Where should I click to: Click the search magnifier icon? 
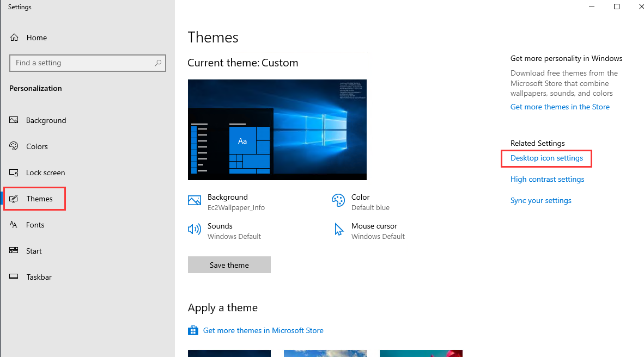coord(158,63)
